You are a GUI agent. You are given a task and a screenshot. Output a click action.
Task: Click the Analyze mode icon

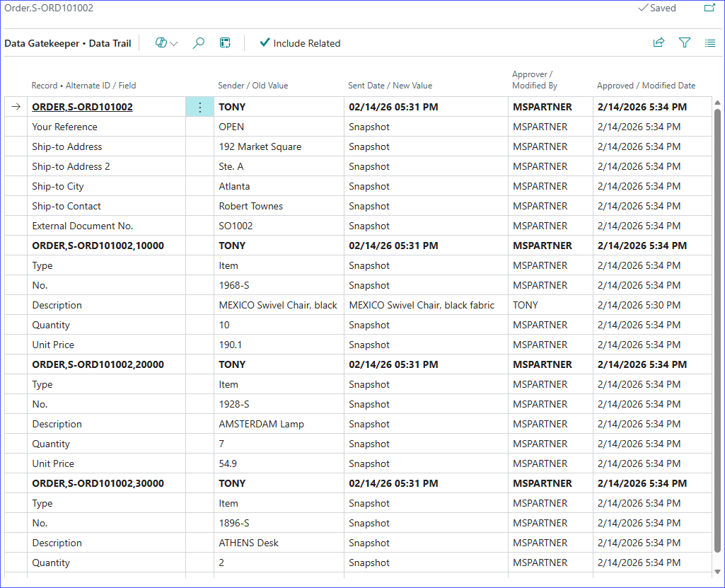pos(225,43)
